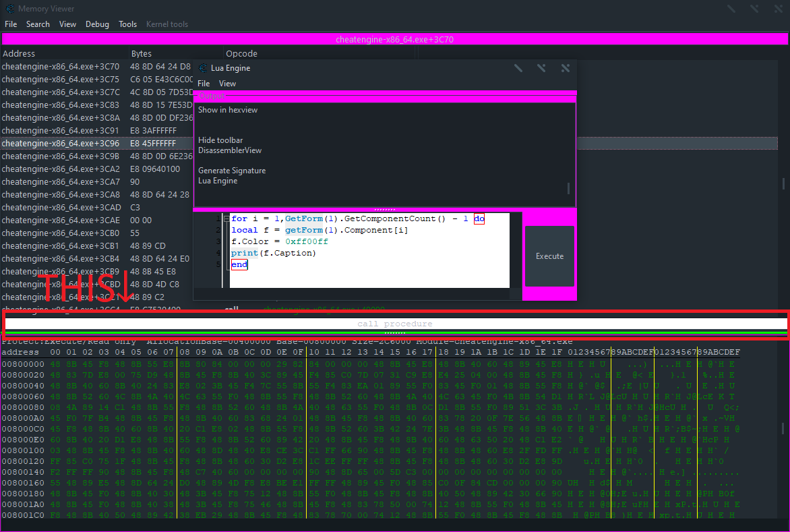Click the Lua Engine window title icon
This screenshot has width=790, height=532.
[x=202, y=68]
